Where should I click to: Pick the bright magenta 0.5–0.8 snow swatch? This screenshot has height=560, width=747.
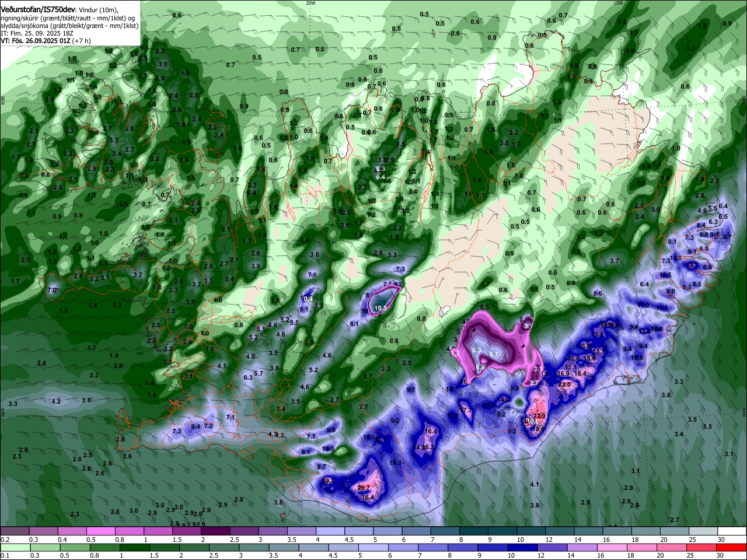tap(101, 531)
